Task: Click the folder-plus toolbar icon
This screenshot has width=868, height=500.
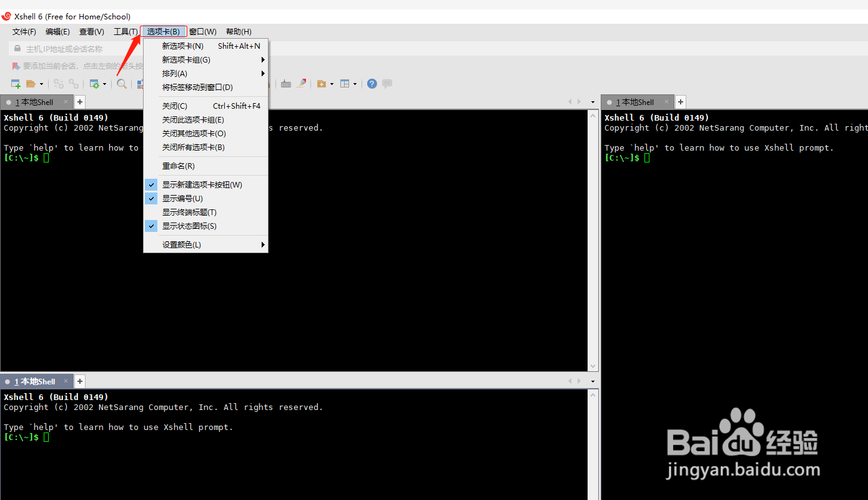Action: (x=322, y=84)
